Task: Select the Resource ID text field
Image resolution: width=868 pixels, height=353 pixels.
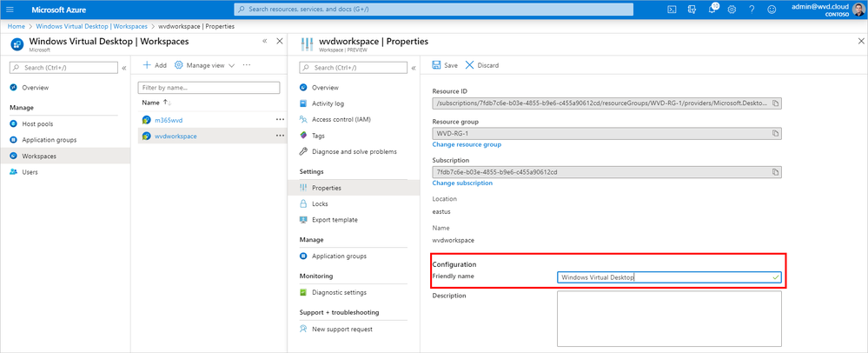Action: click(x=606, y=103)
